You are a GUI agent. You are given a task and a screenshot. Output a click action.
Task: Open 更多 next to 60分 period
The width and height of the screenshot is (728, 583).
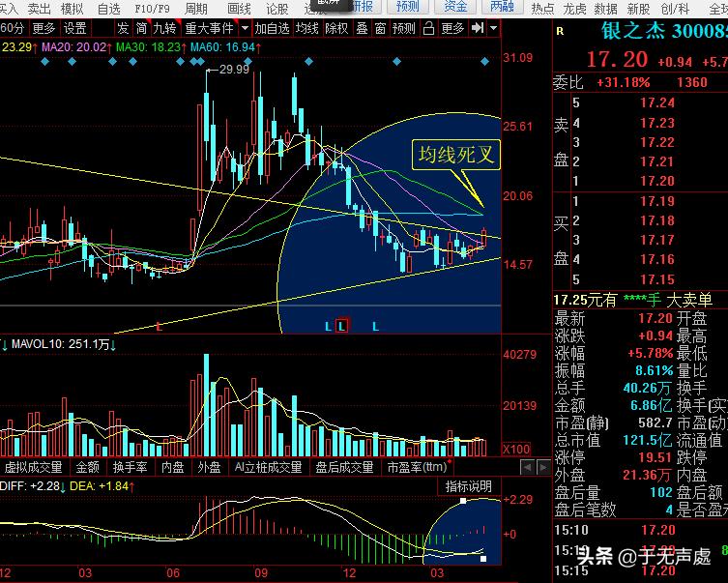(x=44, y=28)
